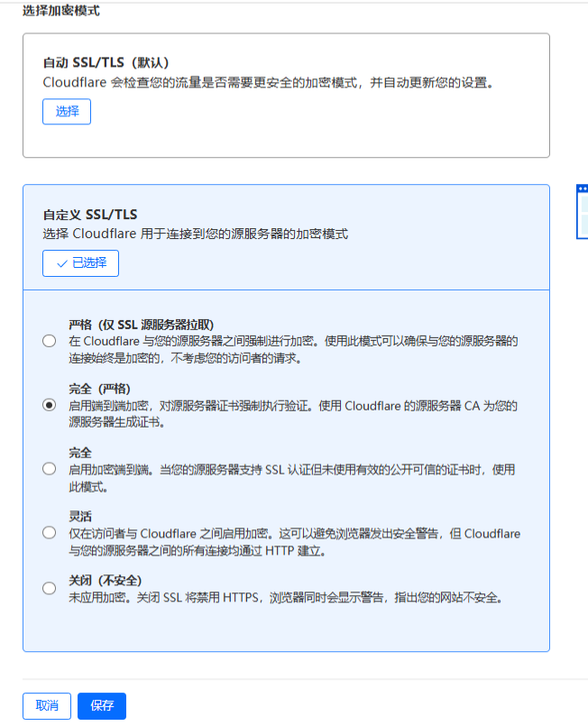Click the 严格 (仅 SSL 源服务器拉取) option title
Image resolution: width=588 pixels, height=726 pixels.
point(141,325)
